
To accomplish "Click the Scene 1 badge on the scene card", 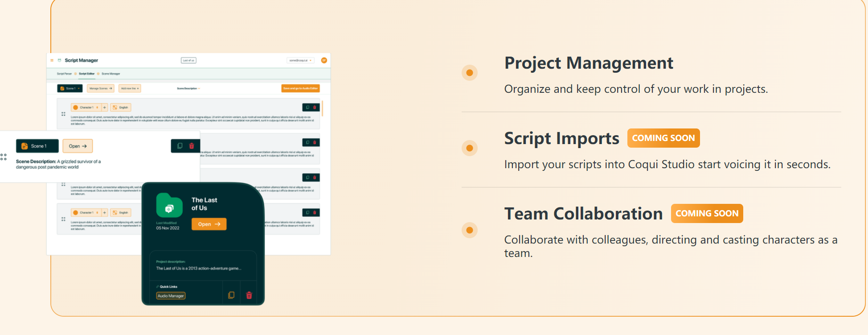I will click(37, 146).
